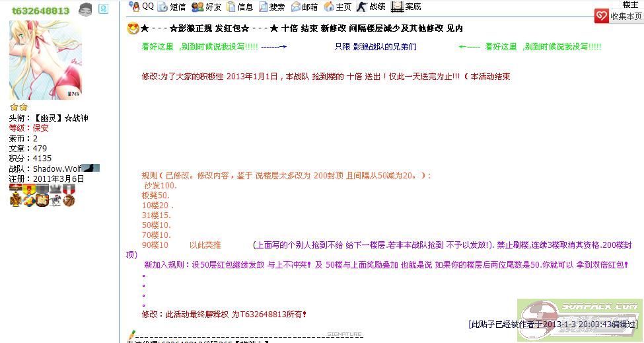Viewport: 644px width, 343px height.
Task: Open the 案底 record link
Action: click(x=406, y=7)
